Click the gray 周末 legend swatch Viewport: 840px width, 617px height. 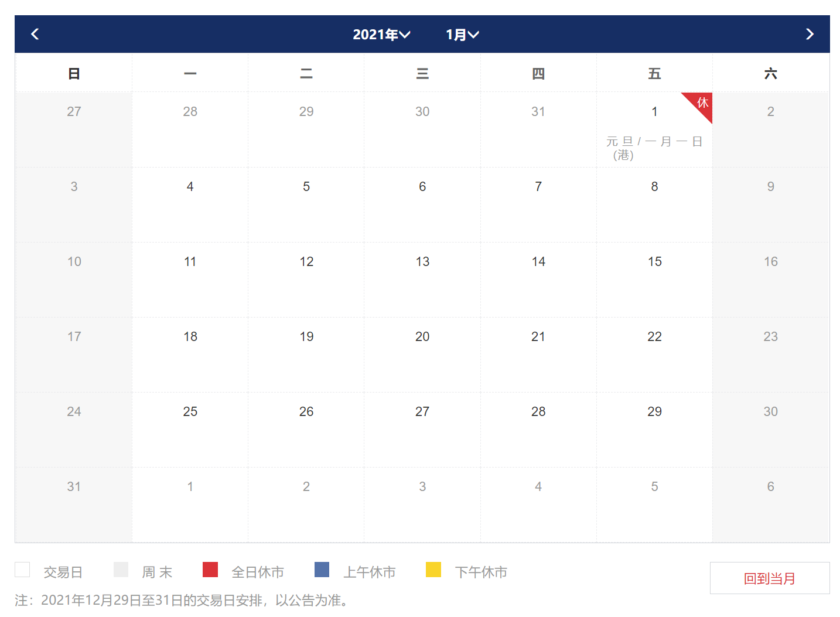tap(121, 570)
